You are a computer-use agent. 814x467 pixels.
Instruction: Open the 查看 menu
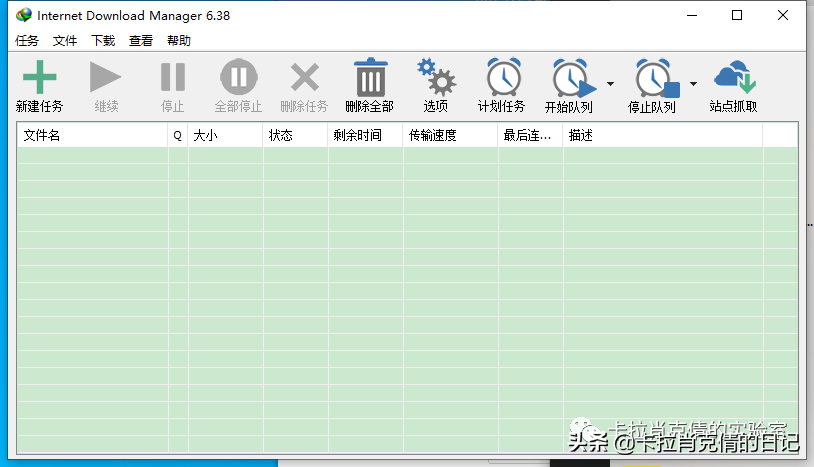[141, 40]
